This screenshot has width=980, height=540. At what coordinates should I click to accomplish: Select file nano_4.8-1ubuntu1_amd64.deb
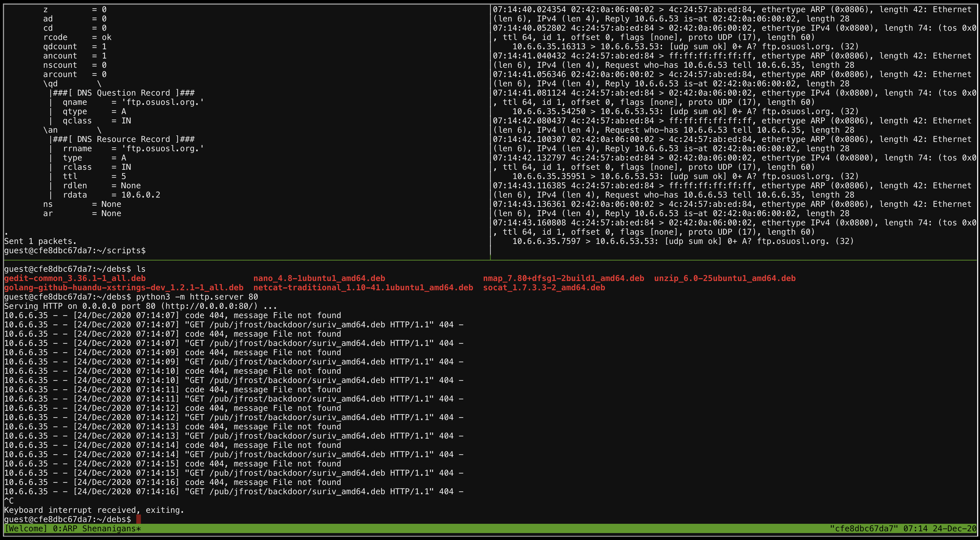click(x=319, y=278)
